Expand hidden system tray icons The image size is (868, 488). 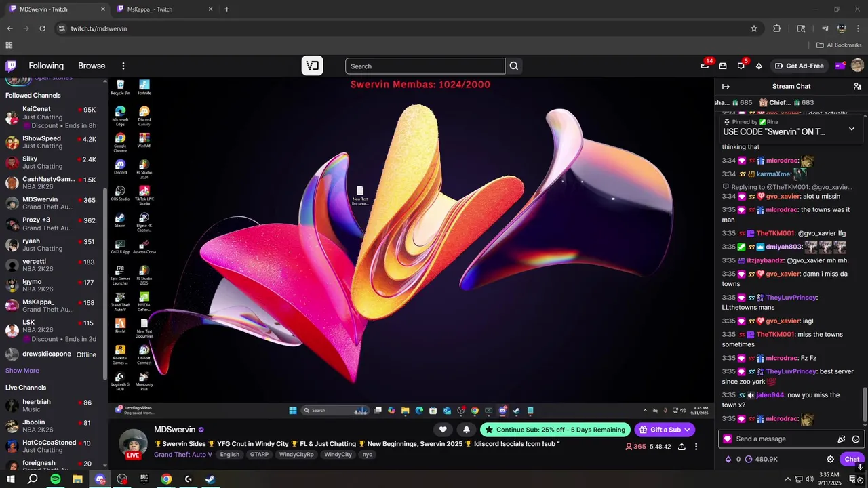(788, 479)
